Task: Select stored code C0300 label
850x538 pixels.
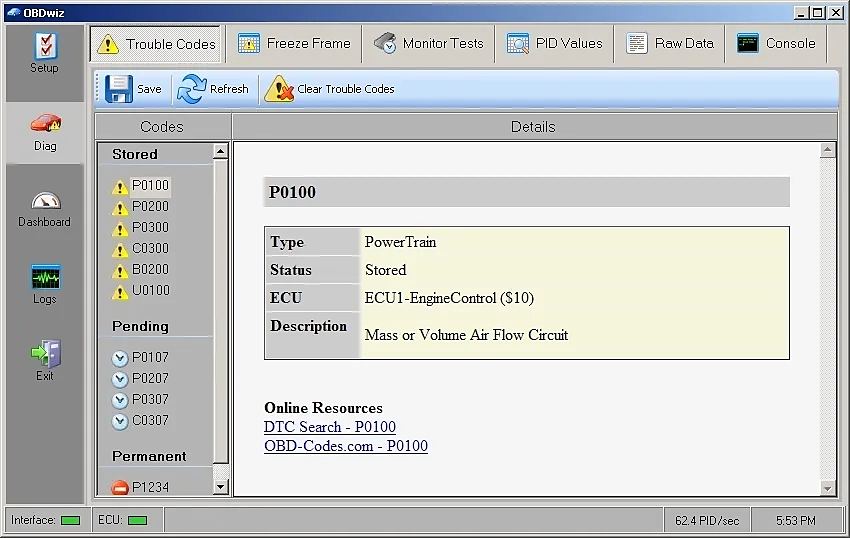Action: point(150,248)
